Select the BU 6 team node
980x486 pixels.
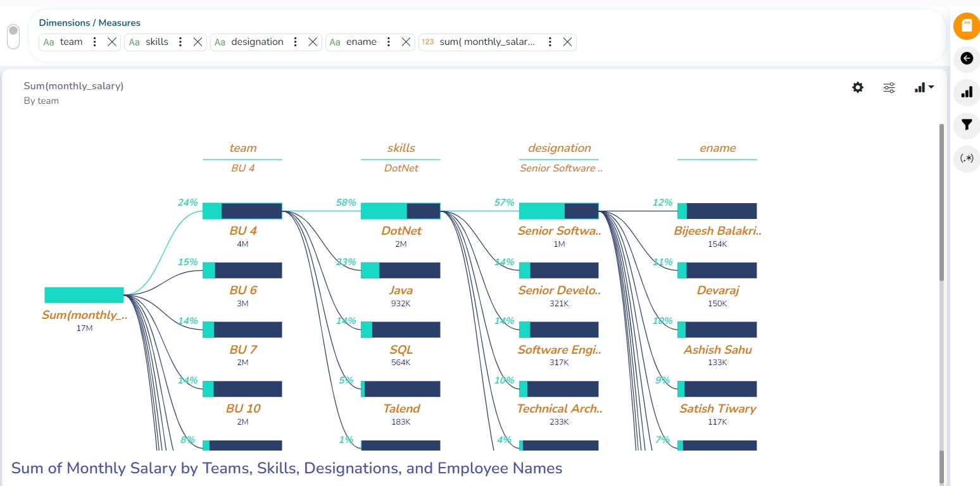coord(242,270)
